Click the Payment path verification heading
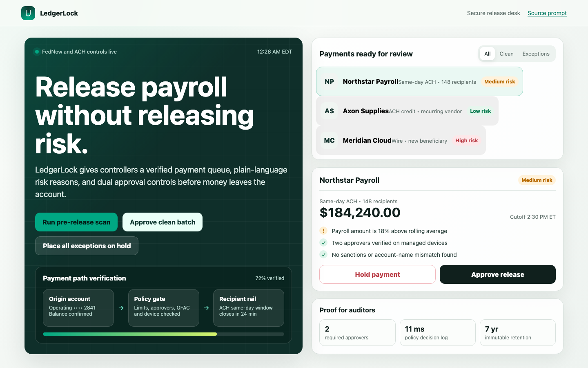 click(84, 278)
